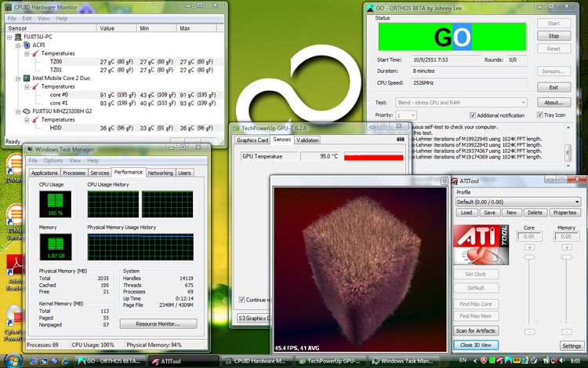This screenshot has width=588, height=368.
Task: Click the Core clock value field
Action: point(529,236)
